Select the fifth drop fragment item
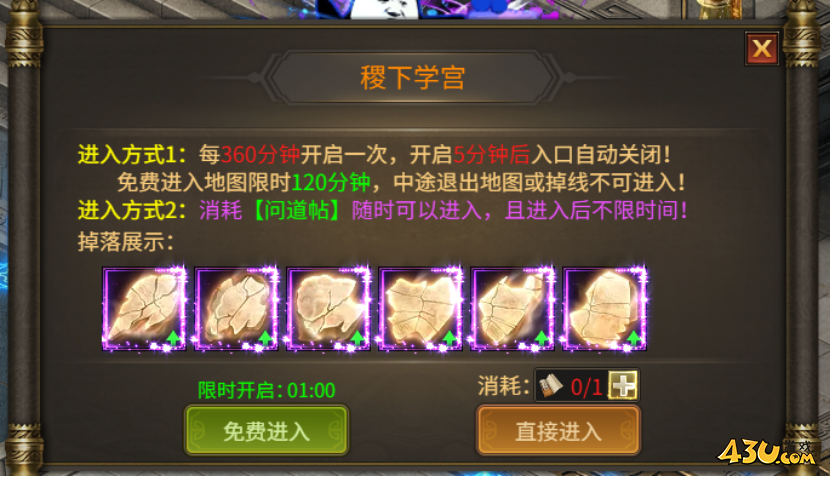This screenshot has width=831, height=477. click(x=513, y=309)
